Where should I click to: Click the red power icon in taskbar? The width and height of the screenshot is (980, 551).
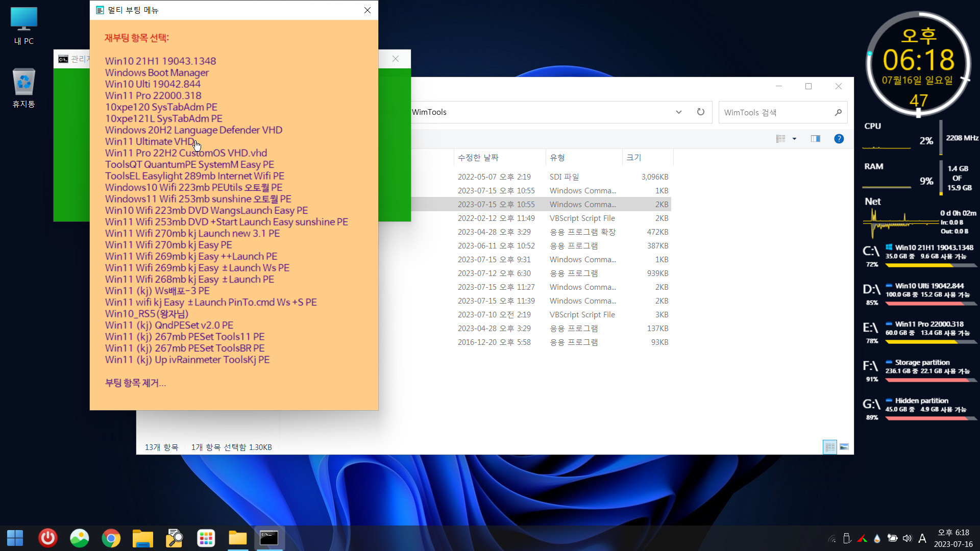[48, 538]
